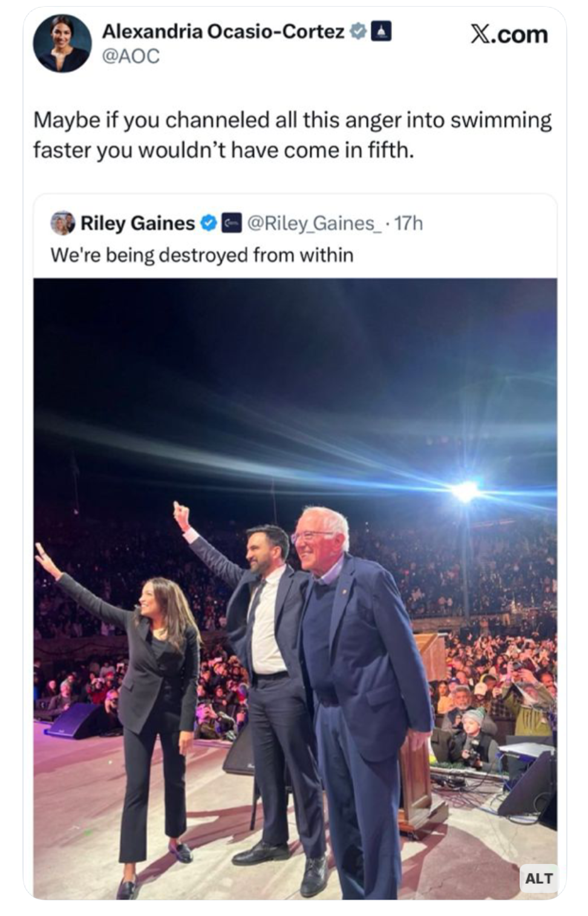Open the Riley Gaines name in quoted tweet
588x916 pixels.
point(137,223)
